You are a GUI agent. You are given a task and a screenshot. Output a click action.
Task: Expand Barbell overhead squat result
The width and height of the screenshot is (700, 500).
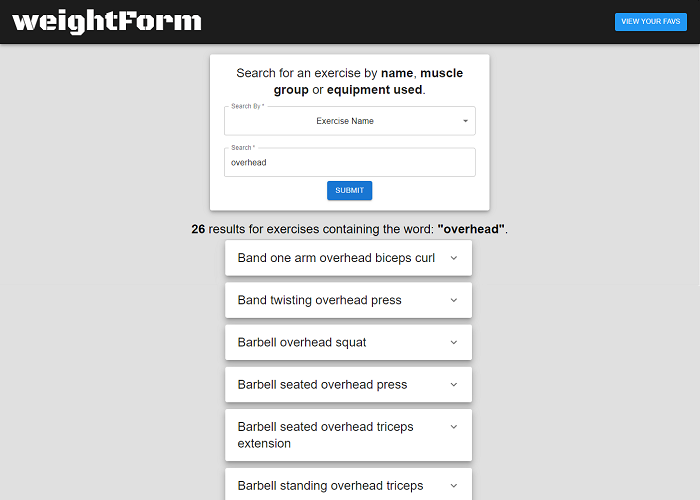302,342
